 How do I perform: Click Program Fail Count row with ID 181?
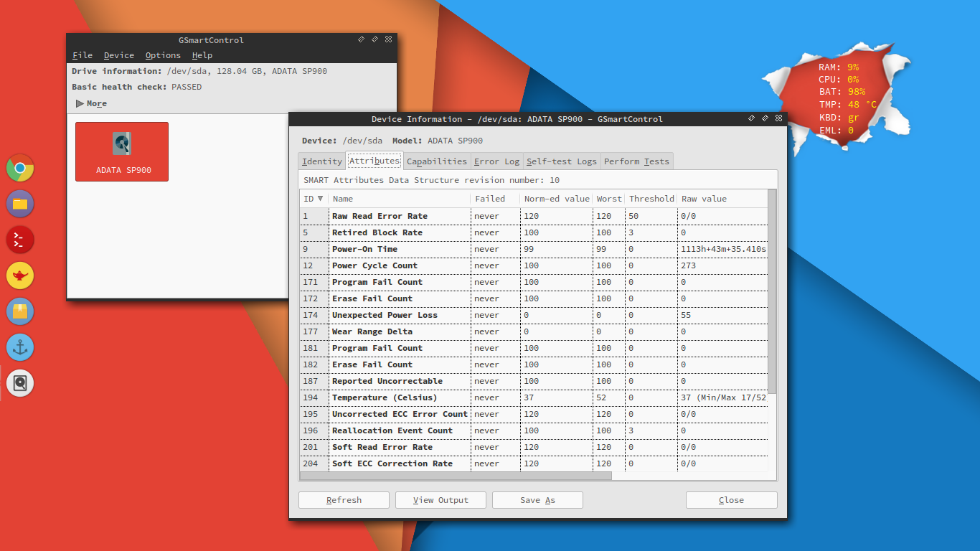point(534,348)
